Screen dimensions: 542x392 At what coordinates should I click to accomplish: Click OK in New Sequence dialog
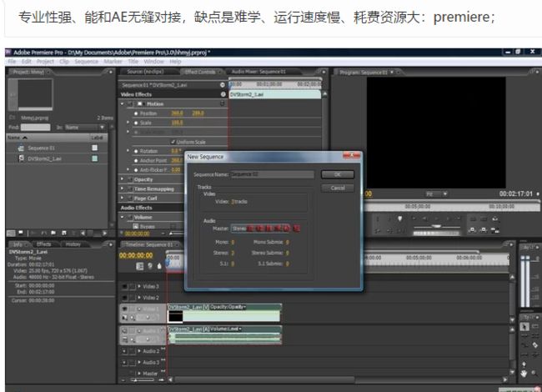point(338,174)
